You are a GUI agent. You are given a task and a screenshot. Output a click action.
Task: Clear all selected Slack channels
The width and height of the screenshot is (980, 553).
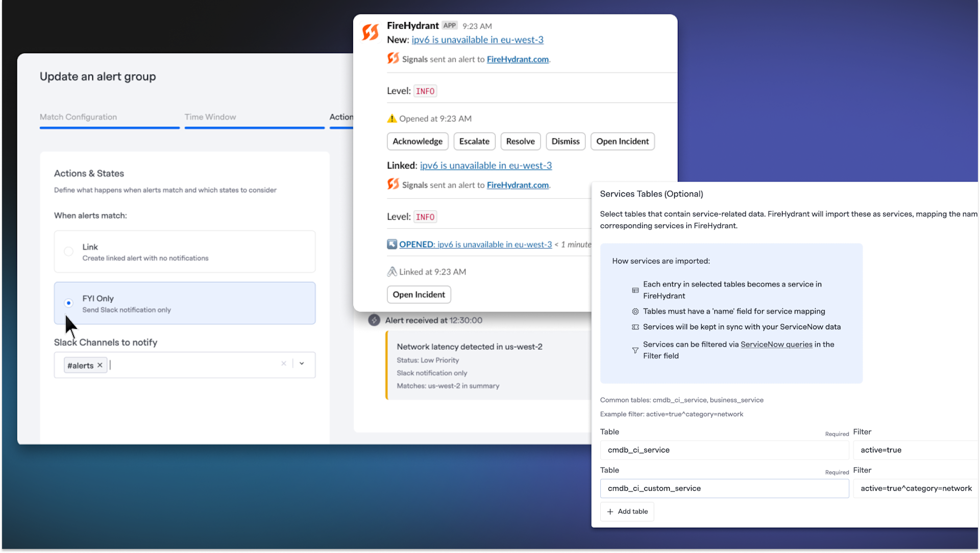[x=284, y=364]
